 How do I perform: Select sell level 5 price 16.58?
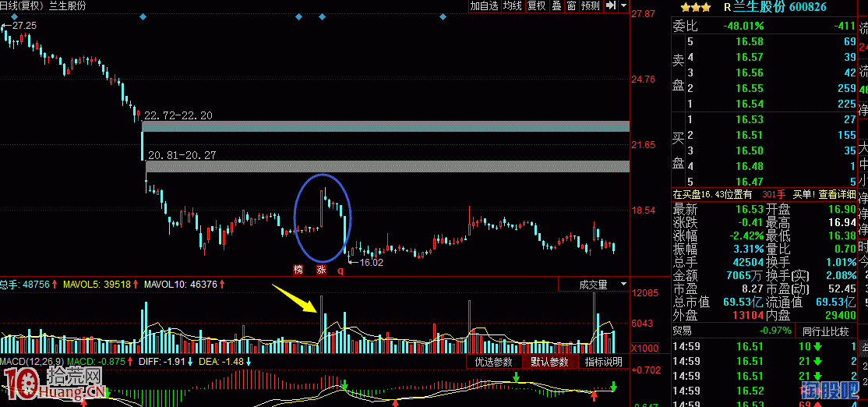click(x=750, y=41)
